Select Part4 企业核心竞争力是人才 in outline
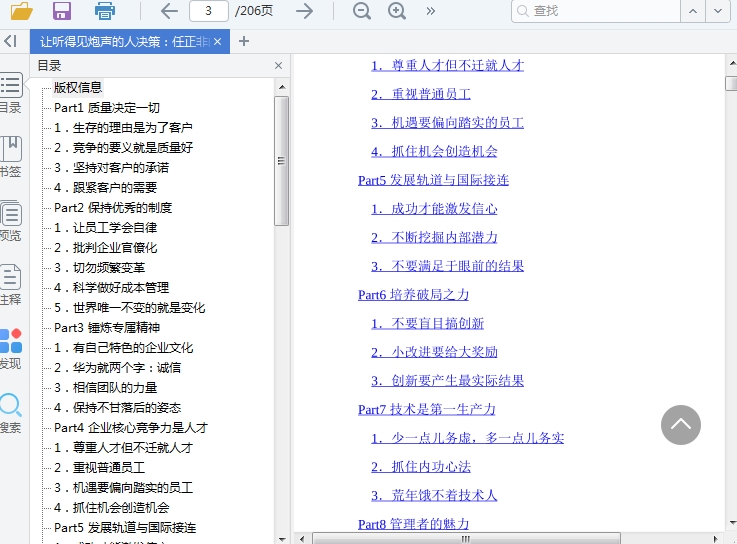 click(x=131, y=427)
